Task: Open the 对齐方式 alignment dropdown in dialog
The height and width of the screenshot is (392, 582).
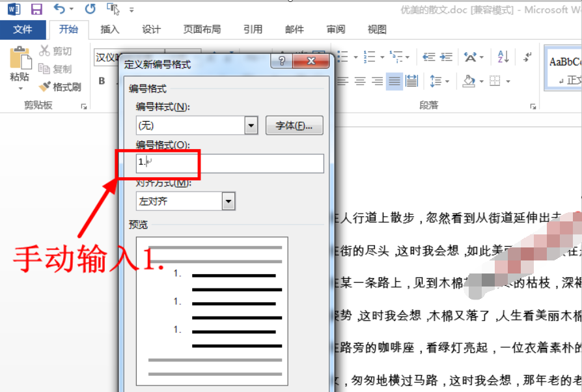Action: click(229, 201)
